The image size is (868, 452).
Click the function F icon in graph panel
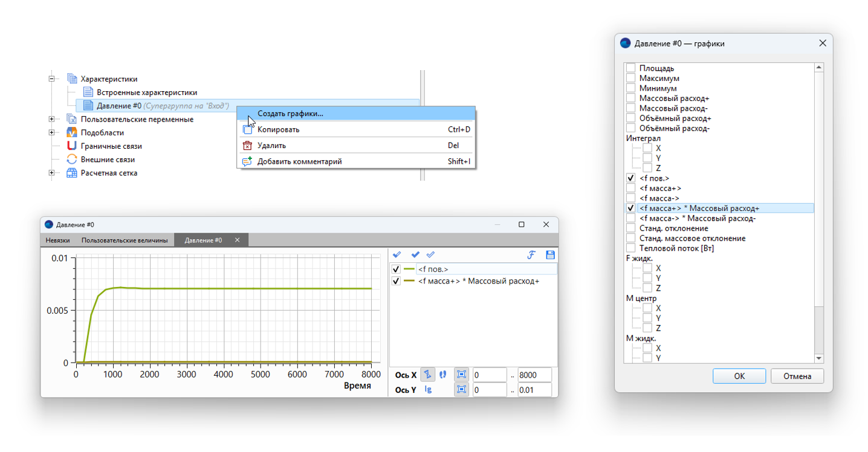531,255
